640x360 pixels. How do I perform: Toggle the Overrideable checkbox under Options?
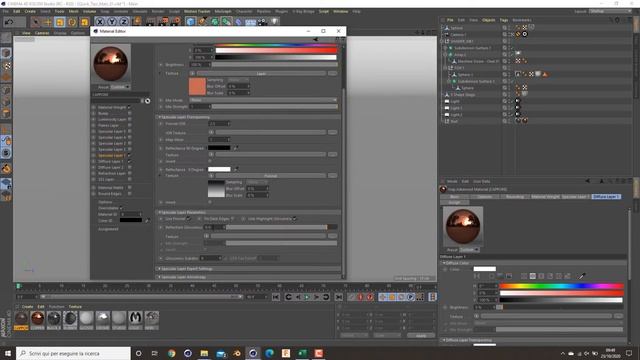(x=121, y=208)
